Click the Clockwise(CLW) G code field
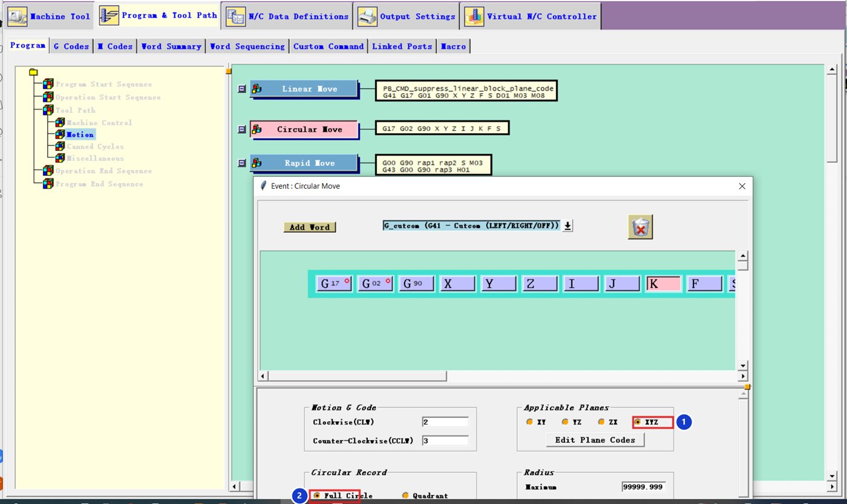 (445, 422)
